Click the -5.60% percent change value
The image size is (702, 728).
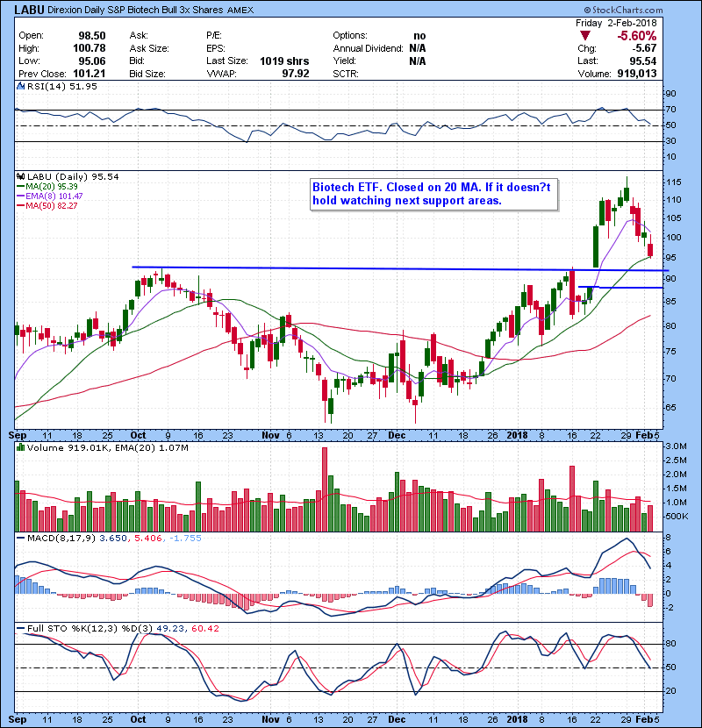636,36
